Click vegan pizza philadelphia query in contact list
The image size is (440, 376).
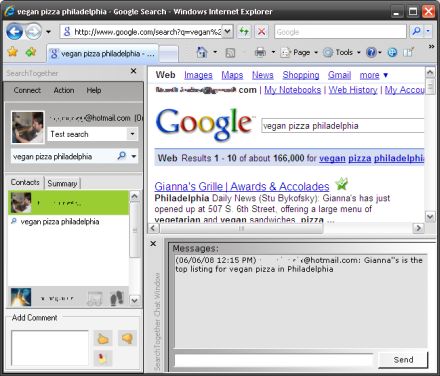click(60, 222)
